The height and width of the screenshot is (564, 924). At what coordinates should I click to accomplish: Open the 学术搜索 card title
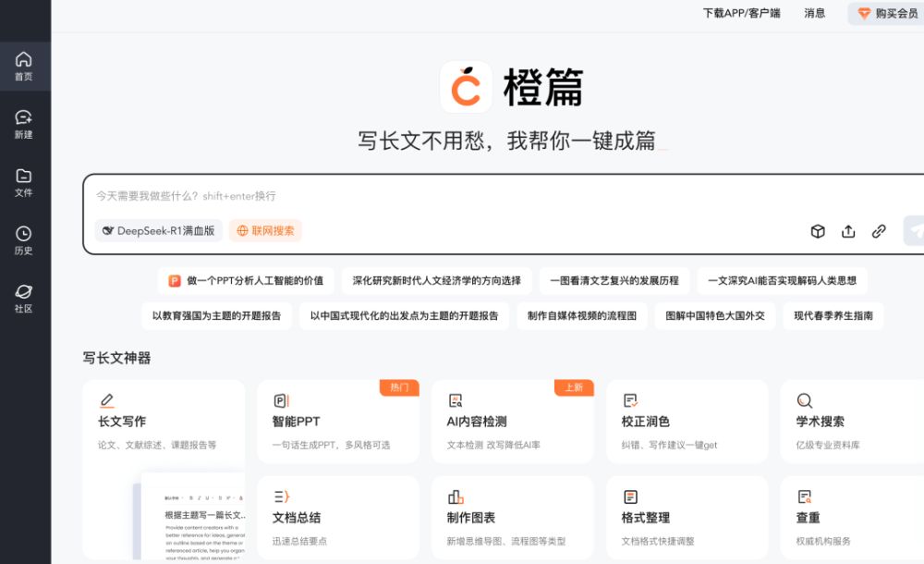tap(820, 422)
